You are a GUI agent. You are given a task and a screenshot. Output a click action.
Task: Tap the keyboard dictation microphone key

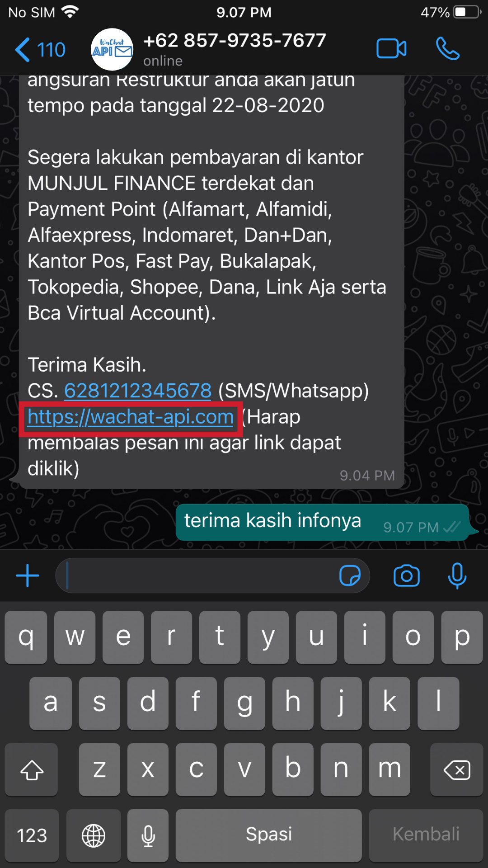[148, 835]
